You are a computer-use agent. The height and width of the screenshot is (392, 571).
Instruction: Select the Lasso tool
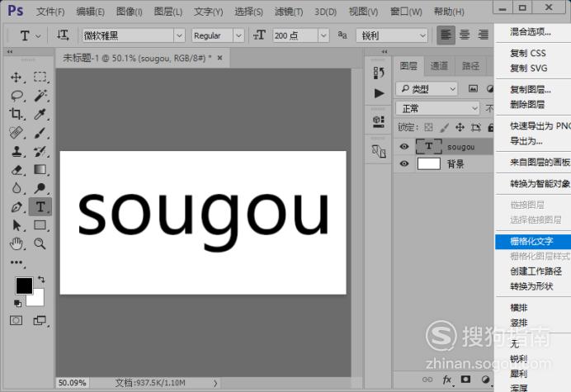[17, 96]
